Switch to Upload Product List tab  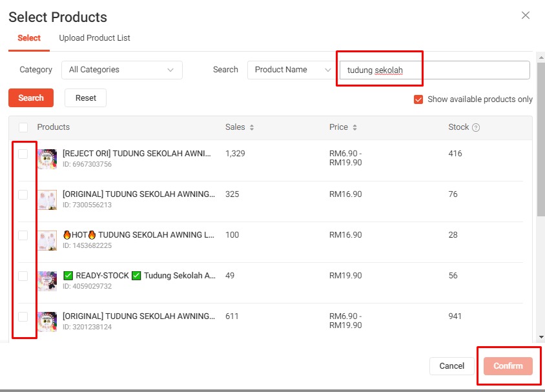[94, 38]
